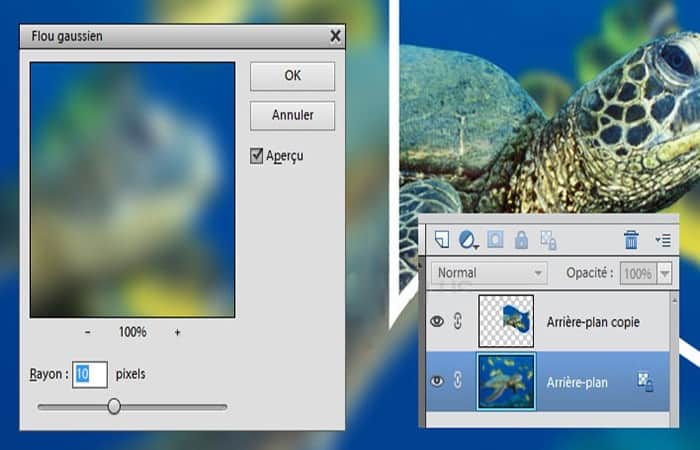Open the Opacité dropdown arrow
The height and width of the screenshot is (450, 700).
tap(664, 273)
